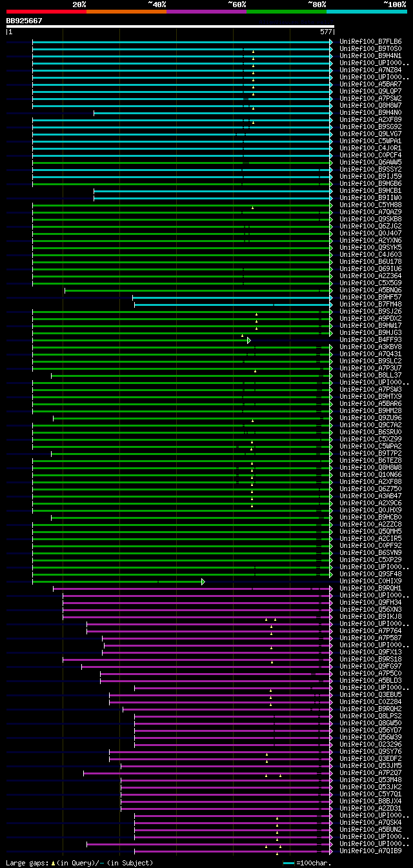
Task: Select label UniRef100_Q9FH34
Action: (x=370, y=602)
